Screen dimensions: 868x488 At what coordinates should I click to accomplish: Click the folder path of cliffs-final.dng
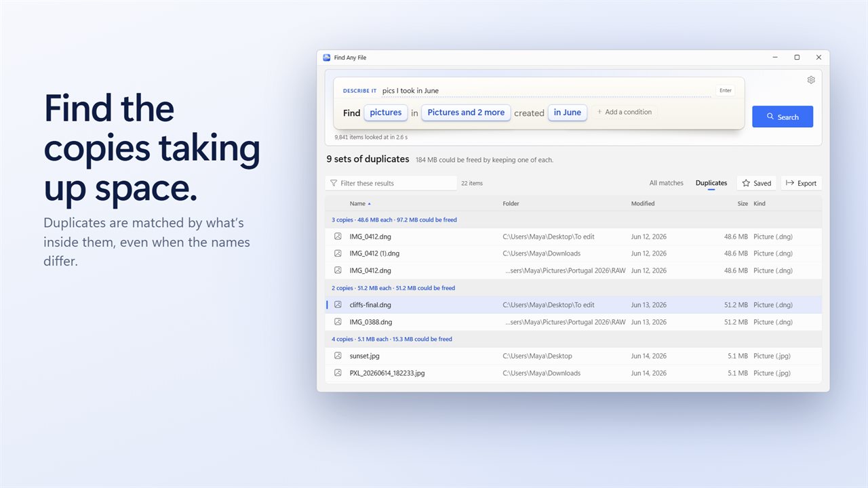click(549, 305)
